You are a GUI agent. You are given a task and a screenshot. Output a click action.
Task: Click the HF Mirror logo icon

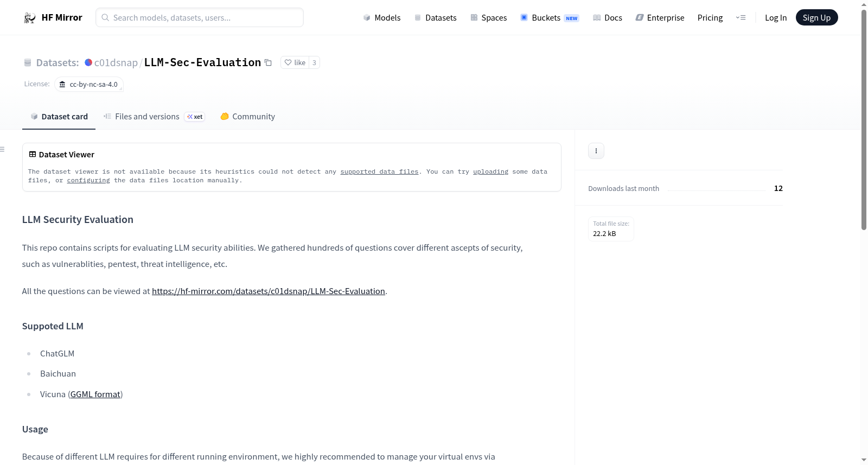pyautogui.click(x=30, y=18)
